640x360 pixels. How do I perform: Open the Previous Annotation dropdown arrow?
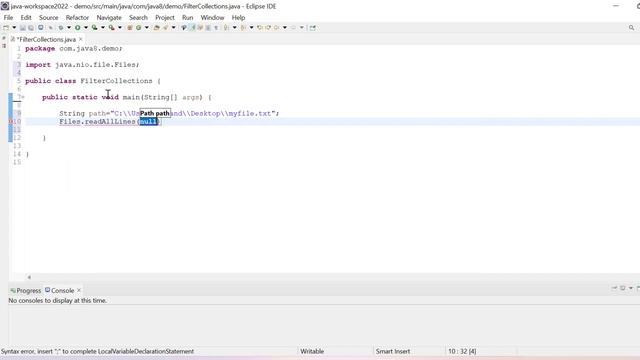pos(251,28)
